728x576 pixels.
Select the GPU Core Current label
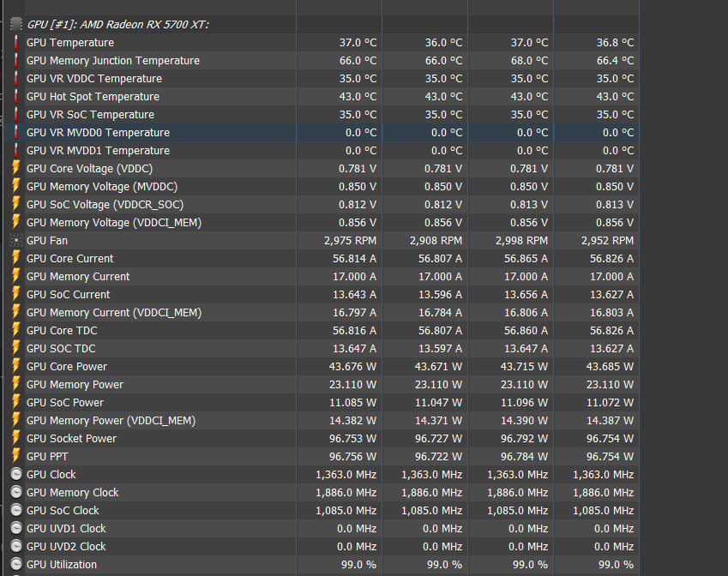click(69, 259)
